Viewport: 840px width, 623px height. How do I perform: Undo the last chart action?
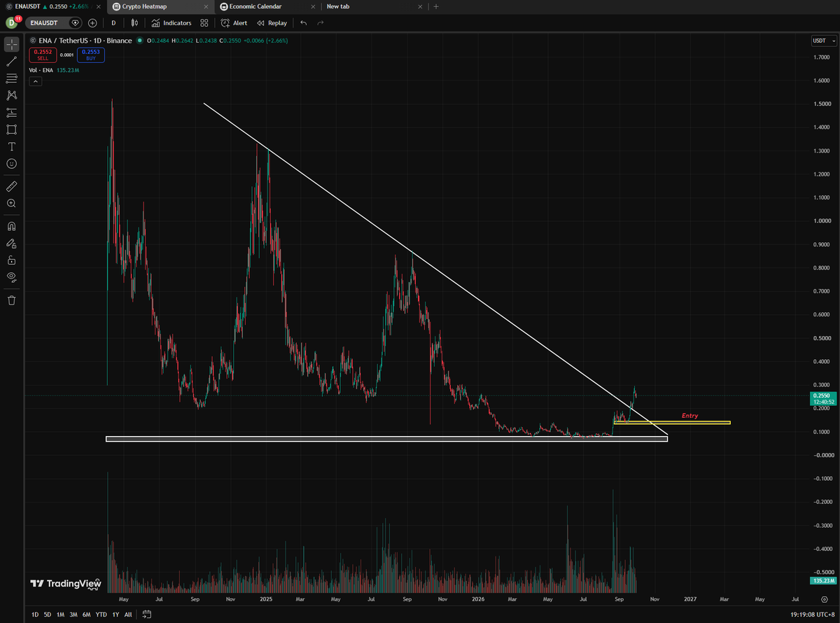tap(303, 23)
